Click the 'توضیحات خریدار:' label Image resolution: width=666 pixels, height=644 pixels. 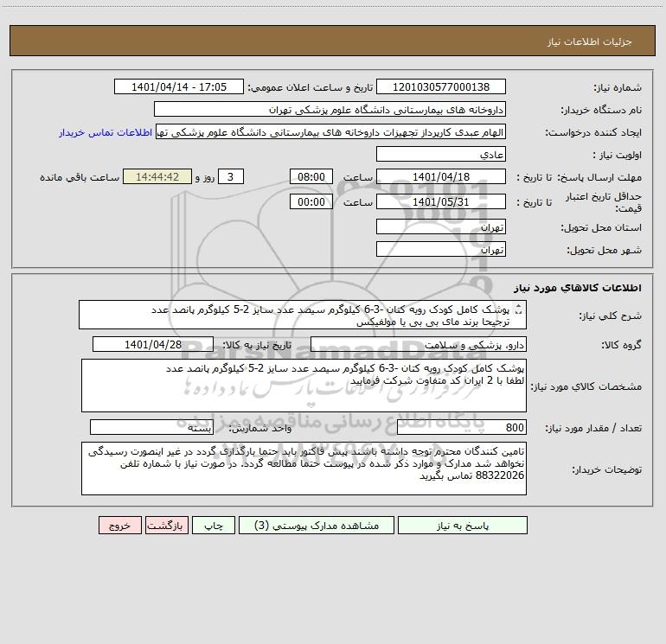(x=606, y=469)
